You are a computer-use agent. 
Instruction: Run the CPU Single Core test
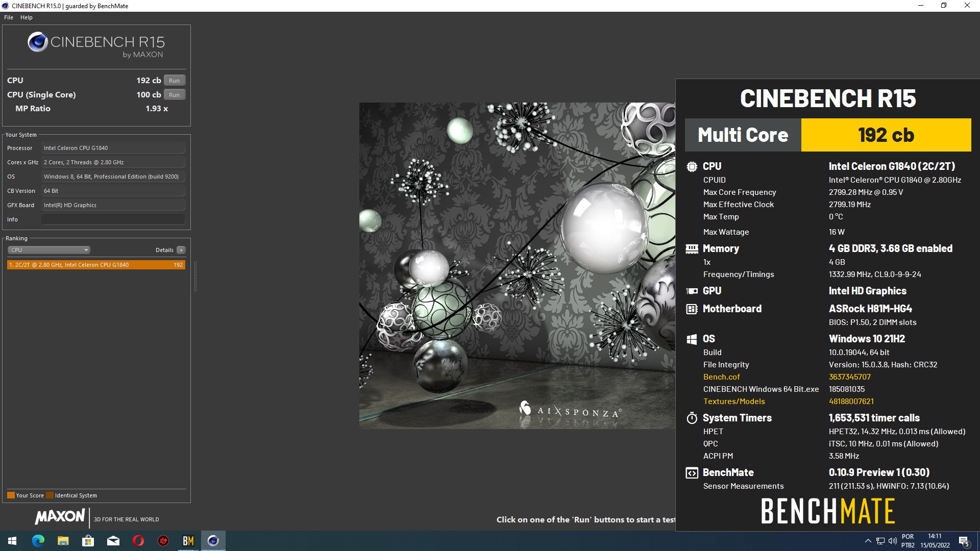[175, 95]
